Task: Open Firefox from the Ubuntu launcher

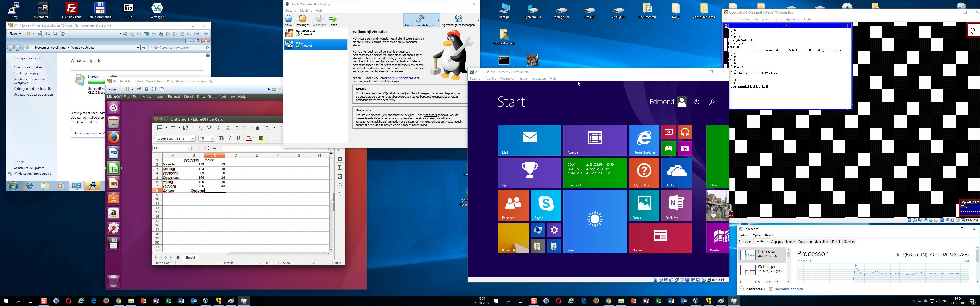Action: (x=113, y=138)
